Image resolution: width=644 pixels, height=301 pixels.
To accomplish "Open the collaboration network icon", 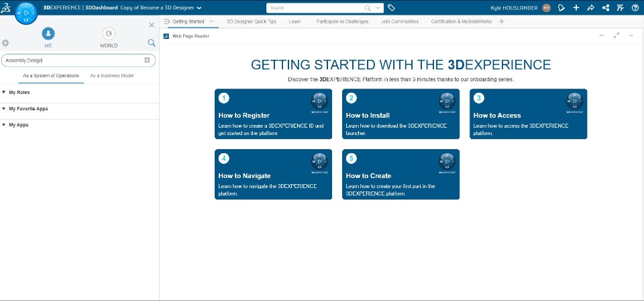I will click(x=605, y=8).
